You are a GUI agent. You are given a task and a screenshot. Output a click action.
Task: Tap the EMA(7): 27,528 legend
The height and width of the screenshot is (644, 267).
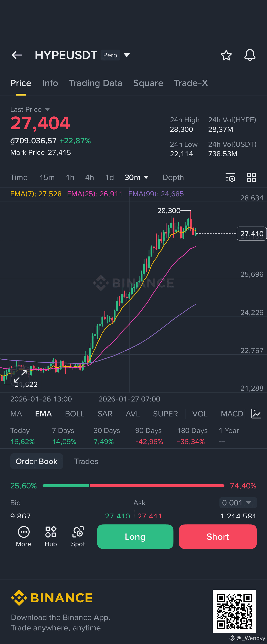click(36, 194)
